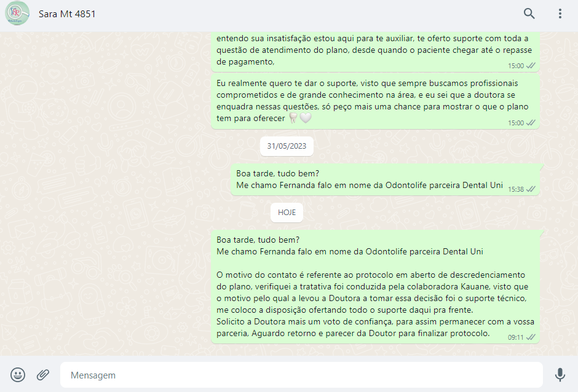The image size is (578, 392).
Task: Select the message ending 'repasse de pagamento,'
Action: 375,52
